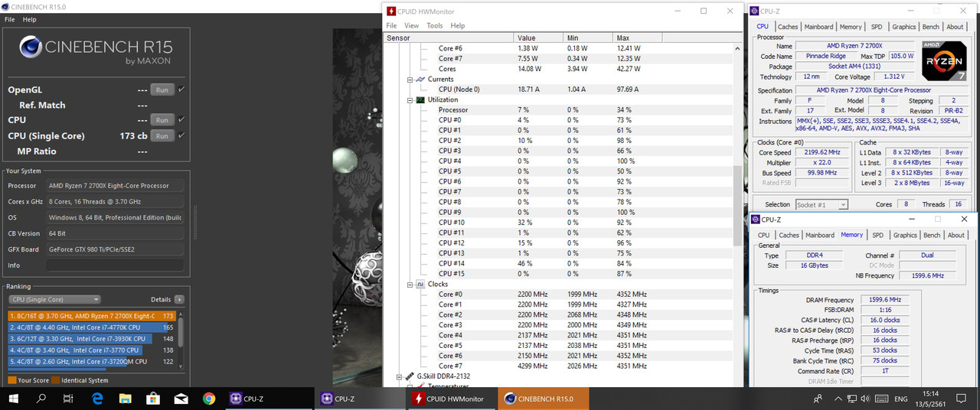This screenshot has width=980, height=410.
Task: Select the Ryzen 7 2700X ranking row
Action: (92, 315)
